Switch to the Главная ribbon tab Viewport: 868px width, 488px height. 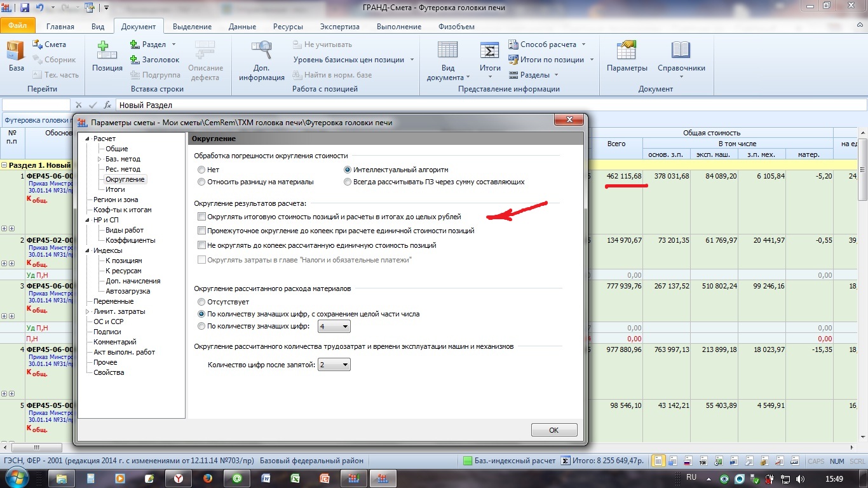click(60, 27)
